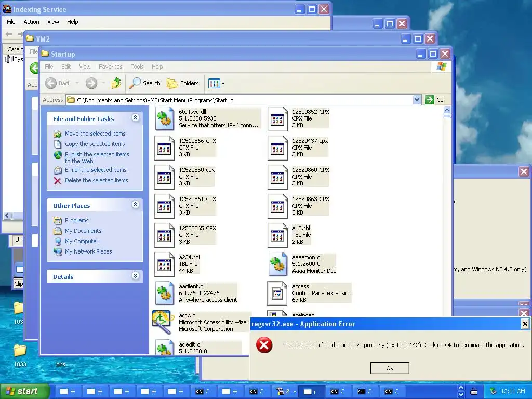
Task: Select the 12520861.CPX file icon
Action: [164, 206]
